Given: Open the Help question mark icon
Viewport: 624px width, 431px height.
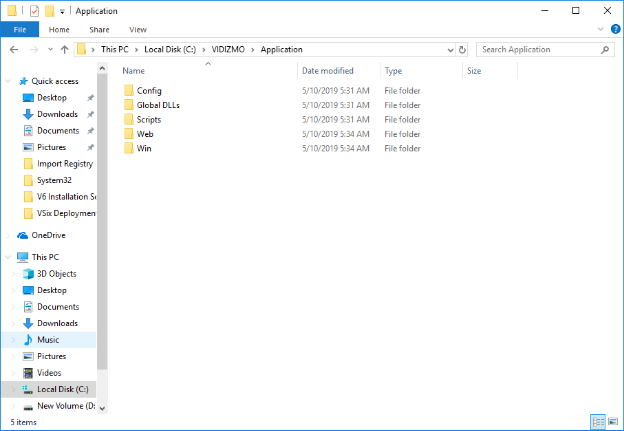Looking at the screenshot, I should 615,30.
